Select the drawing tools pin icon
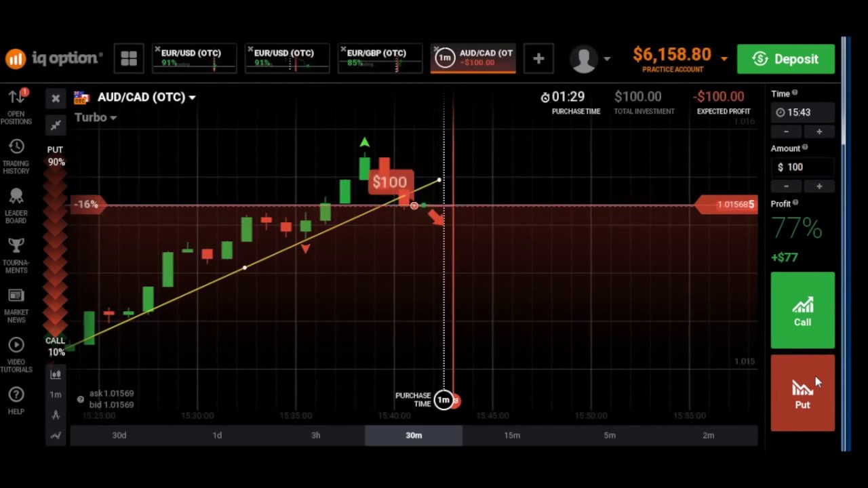This screenshot has height=488, width=868. click(56, 125)
